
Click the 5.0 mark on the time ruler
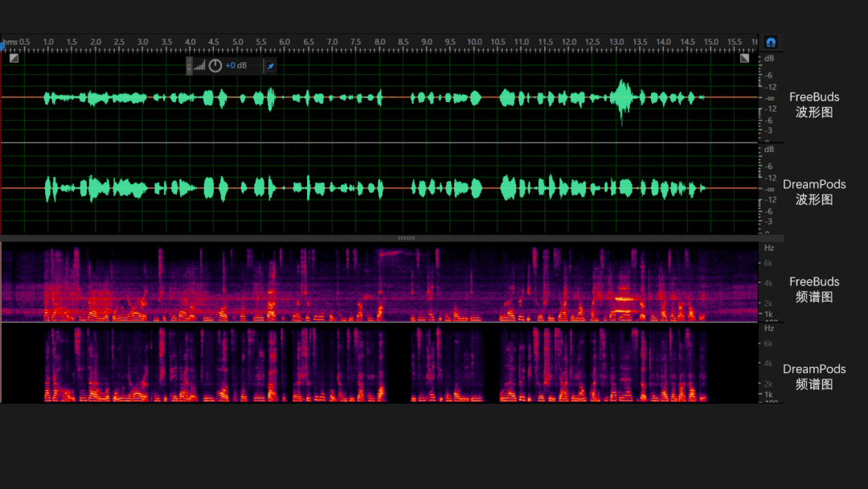(238, 42)
